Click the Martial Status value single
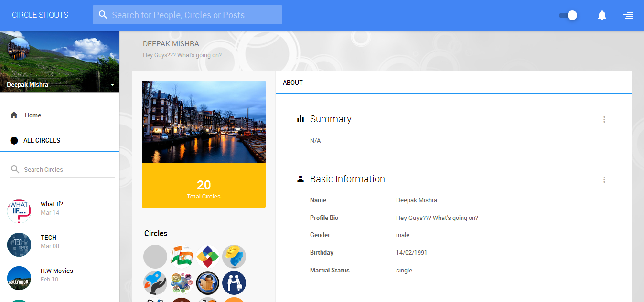 (404, 271)
